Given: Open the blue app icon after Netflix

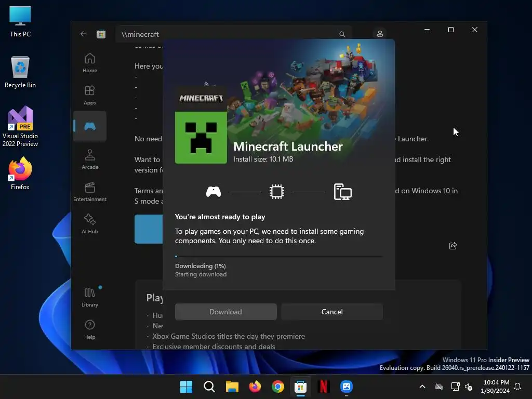Looking at the screenshot, I should click(x=347, y=387).
